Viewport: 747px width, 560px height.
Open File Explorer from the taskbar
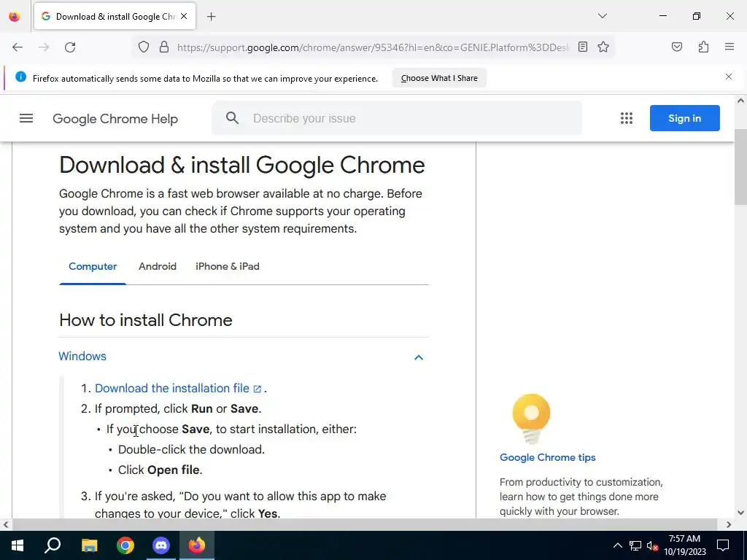click(89, 545)
